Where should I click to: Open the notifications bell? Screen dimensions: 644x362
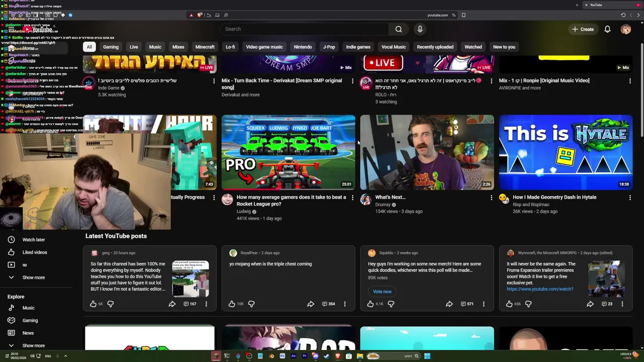click(607, 29)
